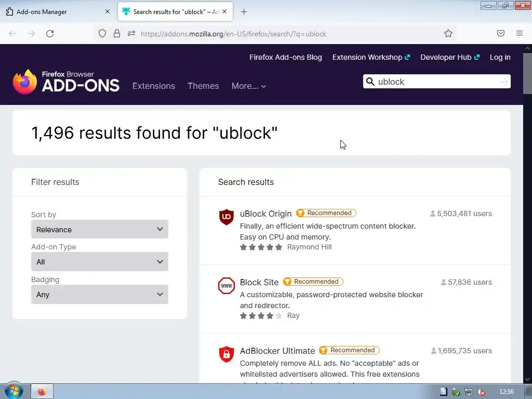The image size is (532, 399).
Task: Click Recommended badge next to uBlock Origin
Action: [326, 213]
